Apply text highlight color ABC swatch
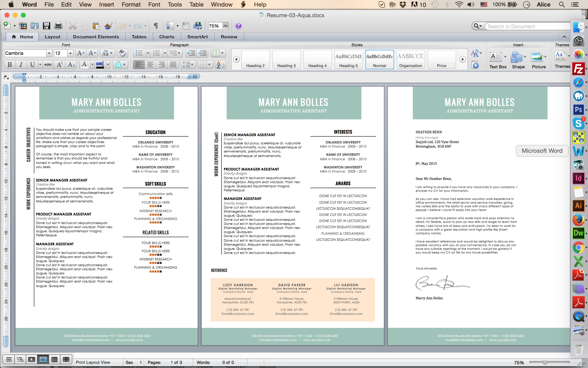Image resolution: width=588 pixels, height=368 pixels. point(100,64)
